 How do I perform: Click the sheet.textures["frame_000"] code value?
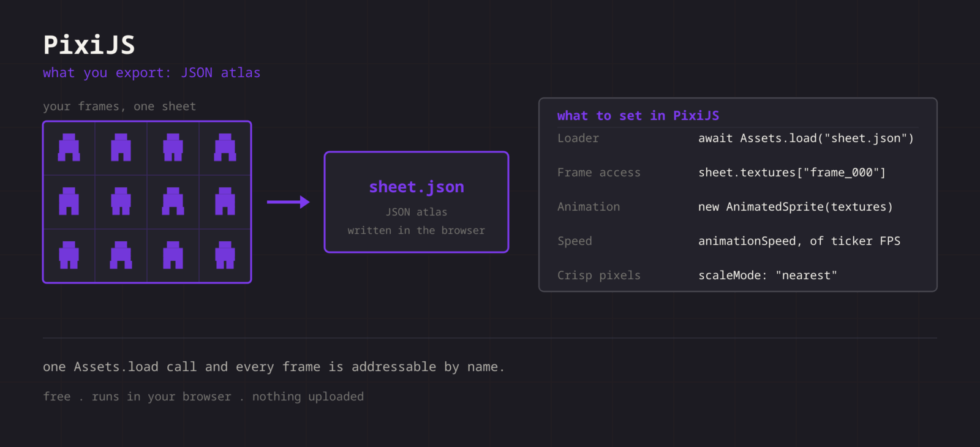792,173
